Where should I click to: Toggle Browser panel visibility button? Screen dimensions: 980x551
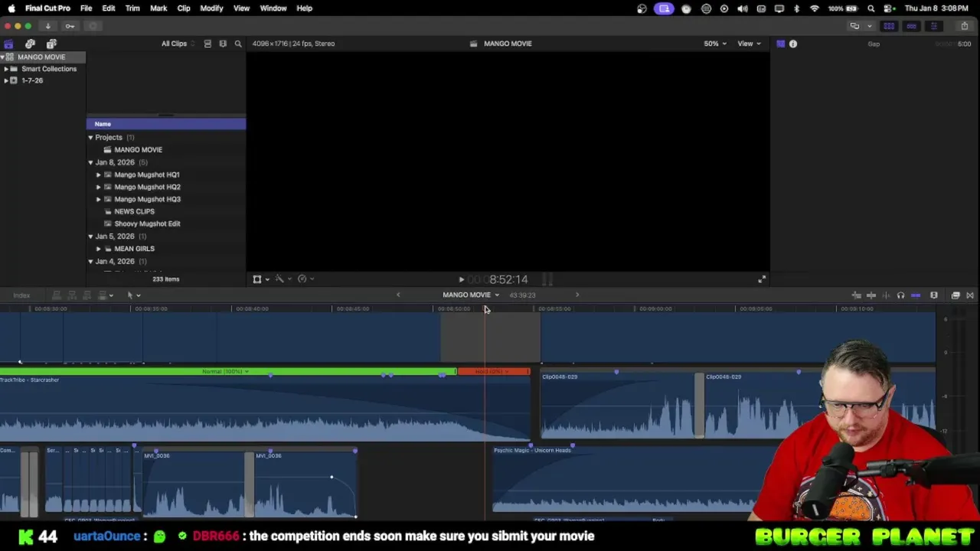click(889, 26)
